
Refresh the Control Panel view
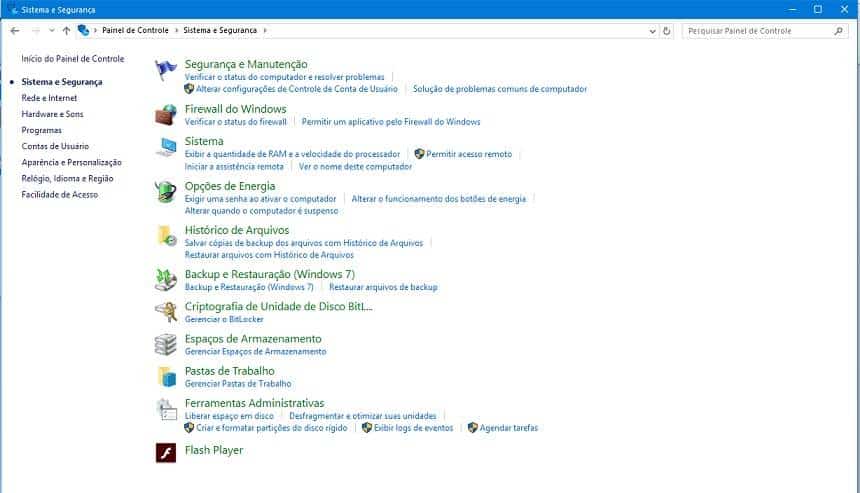667,31
